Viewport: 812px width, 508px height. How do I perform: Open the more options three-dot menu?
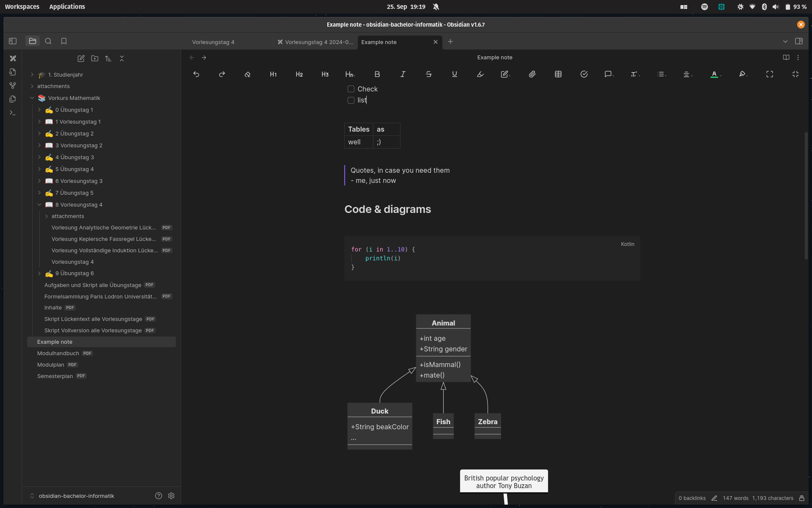click(798, 58)
